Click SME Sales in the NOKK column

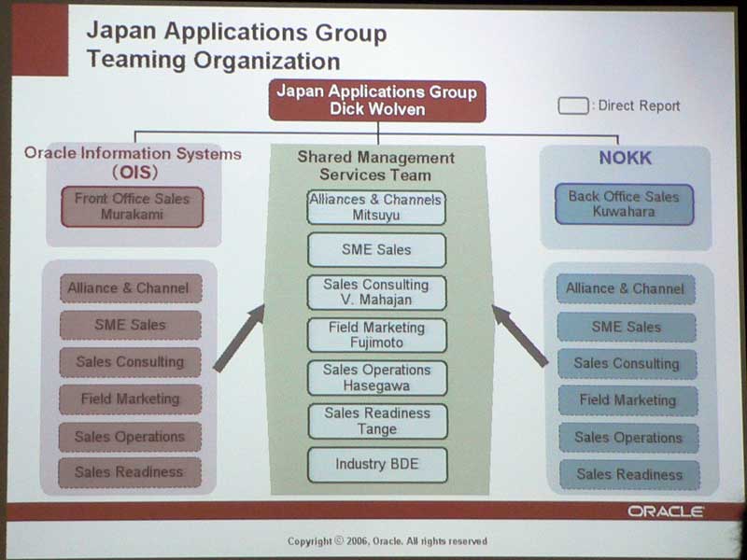coord(627,328)
